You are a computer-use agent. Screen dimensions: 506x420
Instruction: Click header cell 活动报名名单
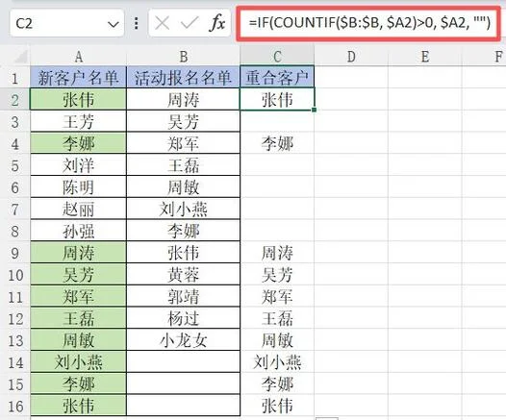(184, 77)
